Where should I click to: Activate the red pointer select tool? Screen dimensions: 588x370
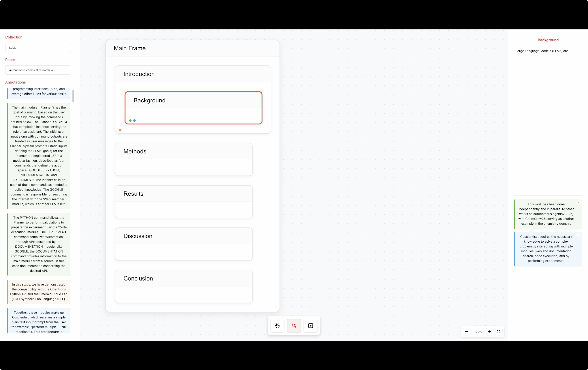point(294,326)
